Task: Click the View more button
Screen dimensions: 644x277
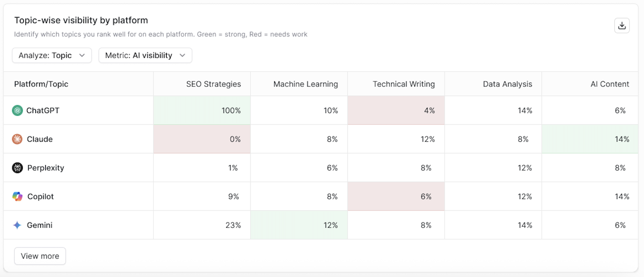Action: (40, 256)
